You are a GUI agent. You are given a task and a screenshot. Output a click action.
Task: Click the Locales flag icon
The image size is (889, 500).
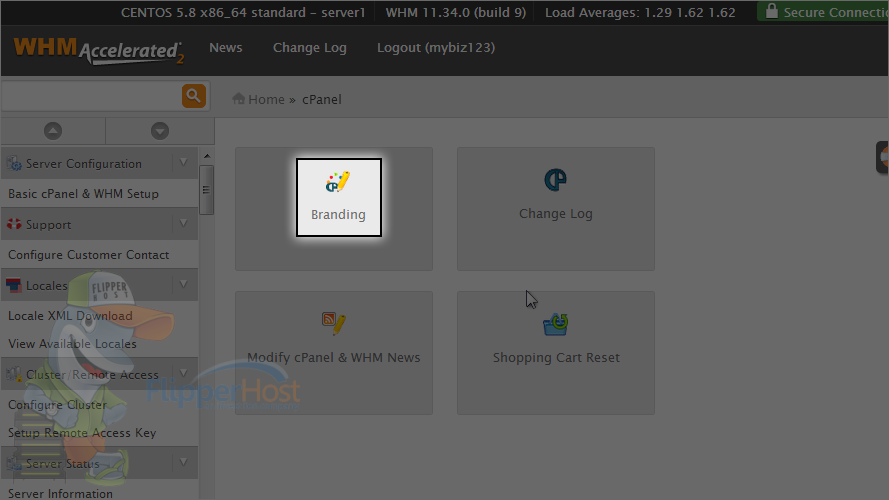point(14,285)
